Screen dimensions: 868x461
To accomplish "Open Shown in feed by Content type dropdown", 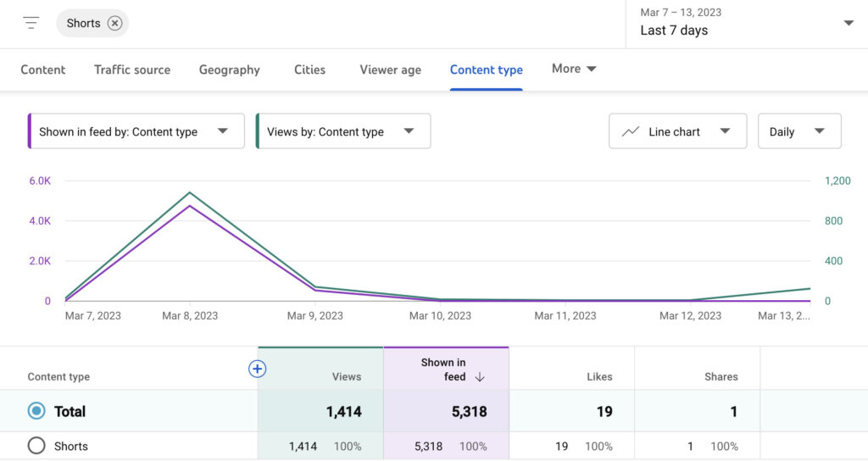I will click(136, 131).
